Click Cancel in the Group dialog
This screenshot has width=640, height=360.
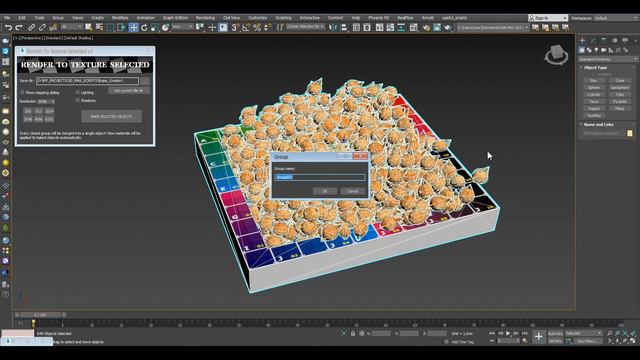(x=352, y=191)
